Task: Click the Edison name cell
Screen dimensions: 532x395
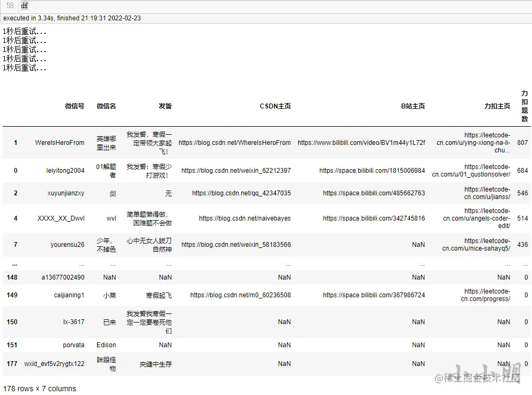Action: [106, 345]
